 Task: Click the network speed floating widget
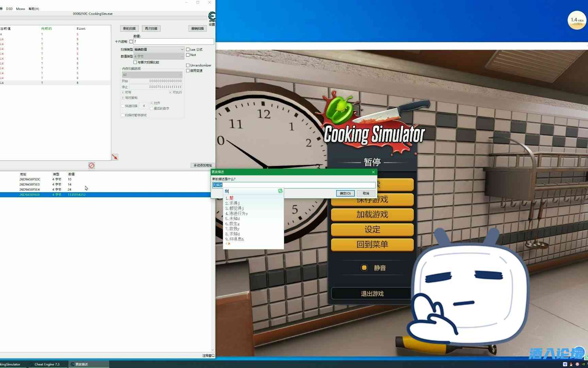(577, 21)
